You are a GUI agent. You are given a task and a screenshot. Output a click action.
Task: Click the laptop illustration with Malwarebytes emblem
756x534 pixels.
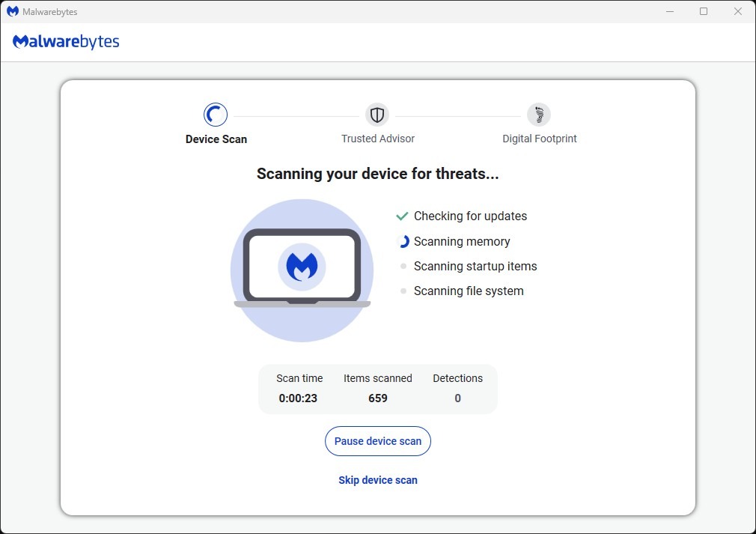(302, 268)
